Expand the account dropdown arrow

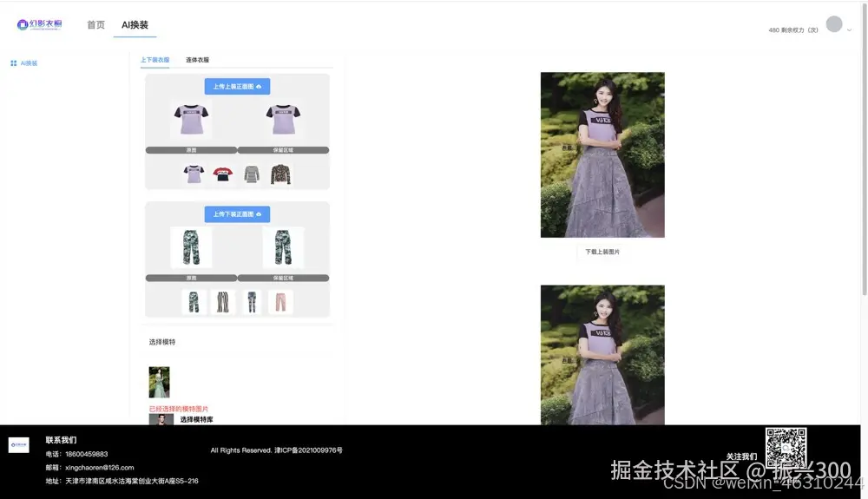(x=849, y=30)
